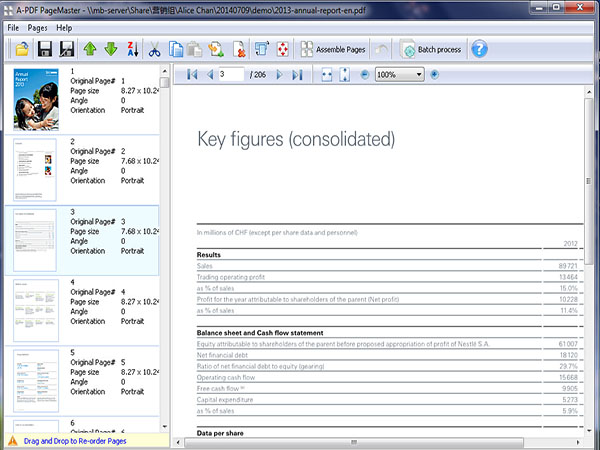This screenshot has width=600, height=450.
Task: Open the 100% zoom dropdown
Action: pos(419,75)
